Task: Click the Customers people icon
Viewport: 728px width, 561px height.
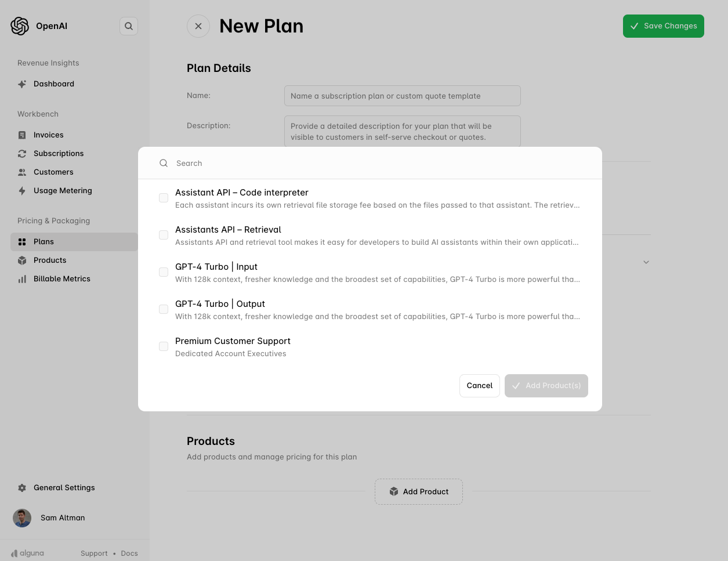Action: 22,172
